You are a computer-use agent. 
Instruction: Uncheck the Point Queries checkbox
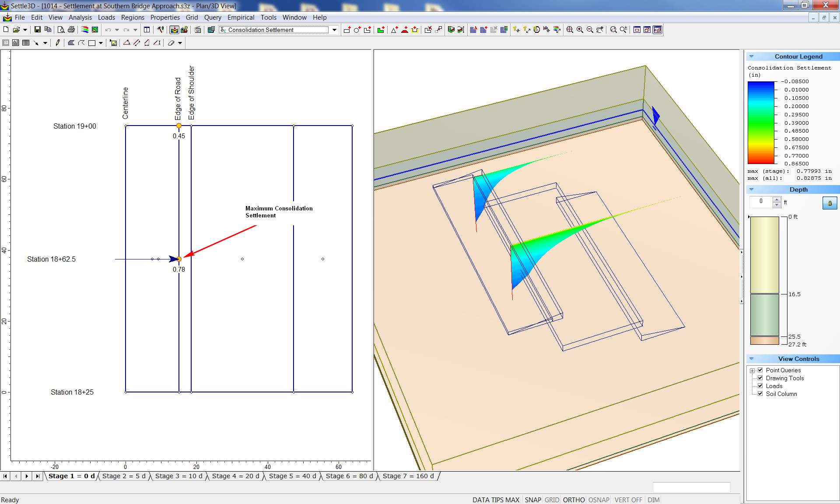coord(760,370)
